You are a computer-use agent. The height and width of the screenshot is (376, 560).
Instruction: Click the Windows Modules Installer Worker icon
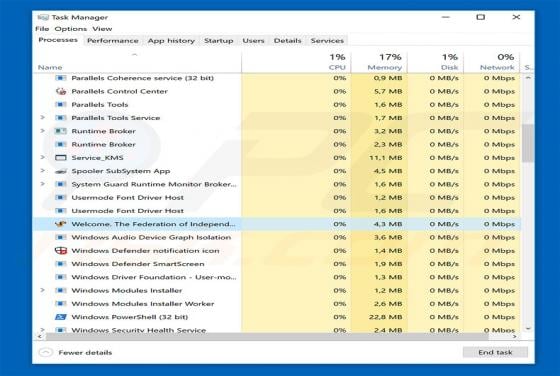(60, 304)
